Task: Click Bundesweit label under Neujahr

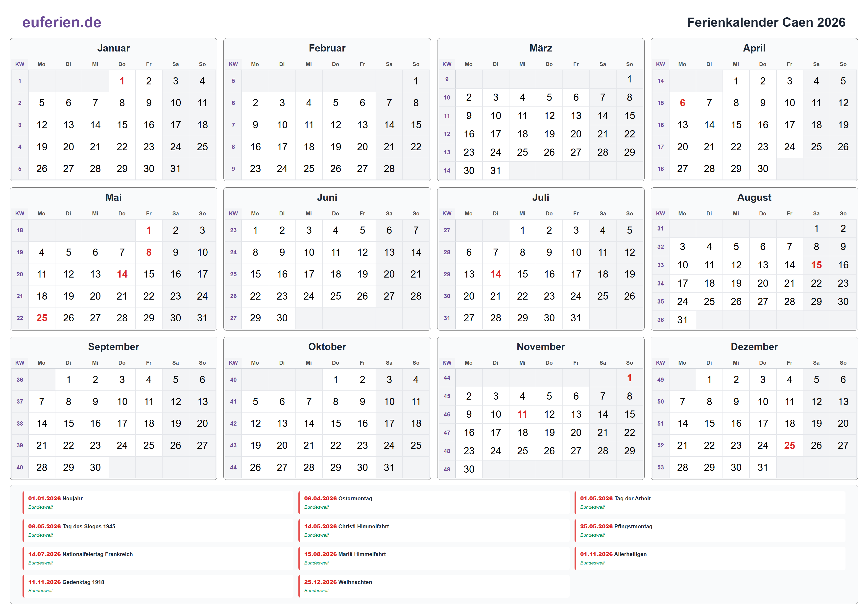Action: click(40, 508)
